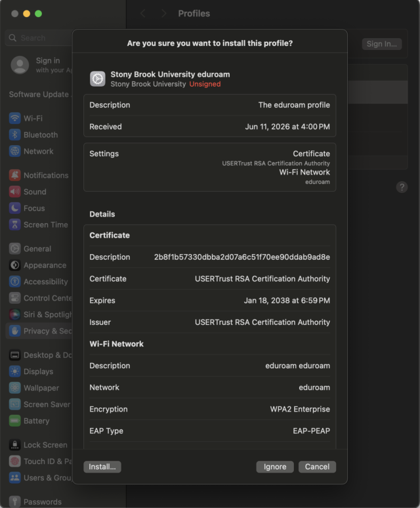Click the Focus moon icon

click(x=14, y=208)
